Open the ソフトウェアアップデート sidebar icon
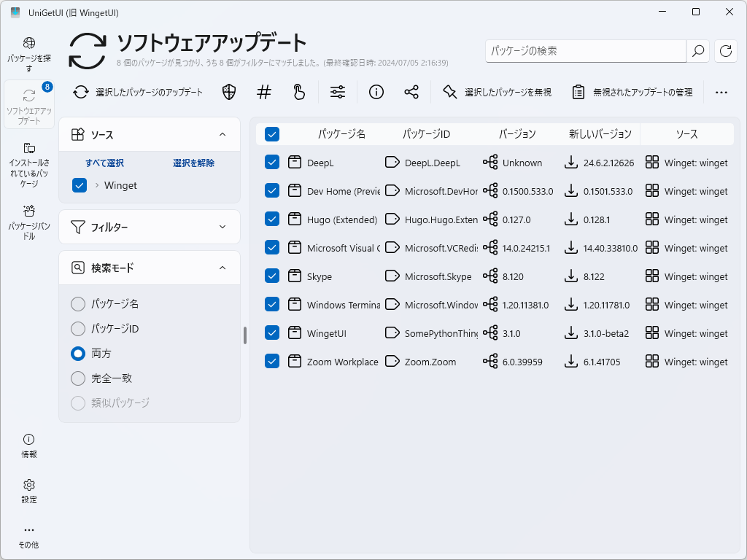 [28, 104]
